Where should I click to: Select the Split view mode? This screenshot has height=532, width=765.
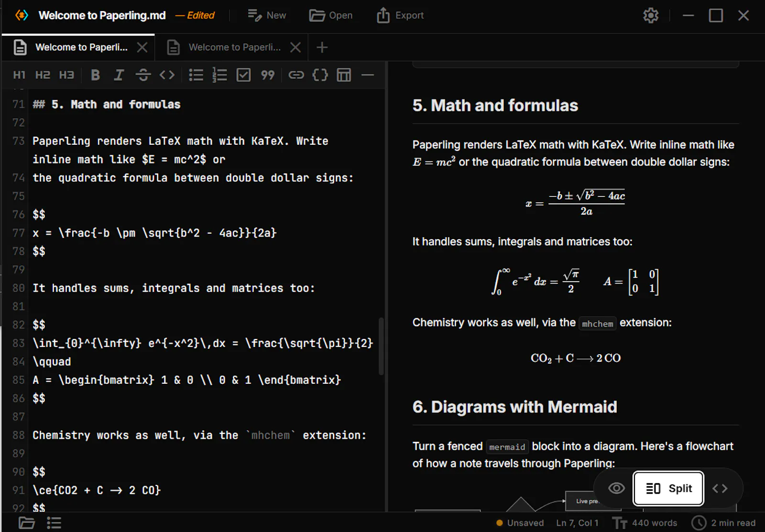click(x=668, y=489)
